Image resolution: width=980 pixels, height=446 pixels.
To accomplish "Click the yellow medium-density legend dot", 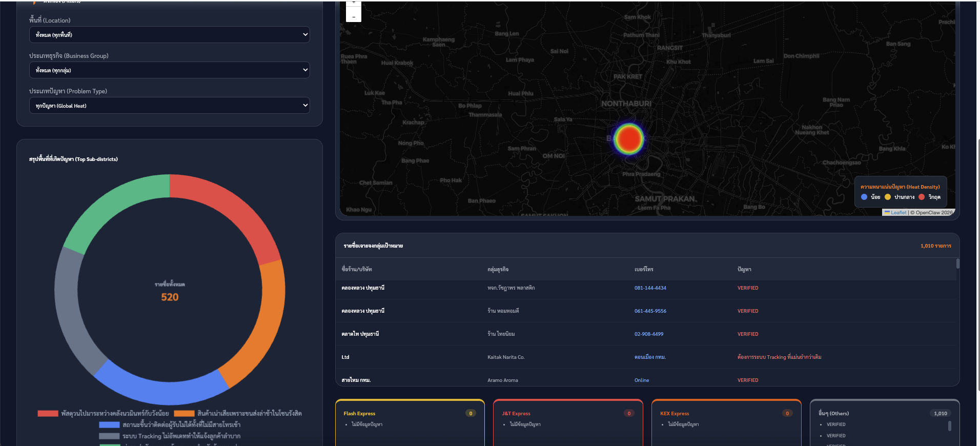I will tap(888, 197).
